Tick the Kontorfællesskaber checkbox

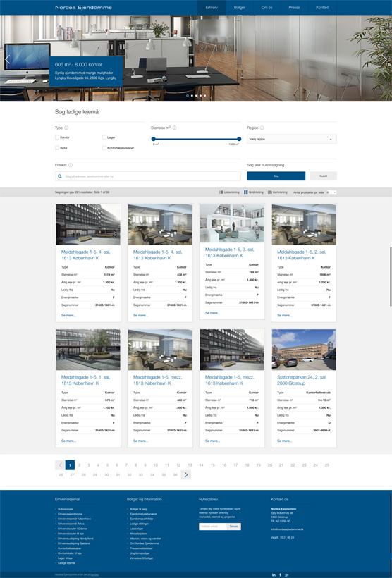click(x=104, y=148)
